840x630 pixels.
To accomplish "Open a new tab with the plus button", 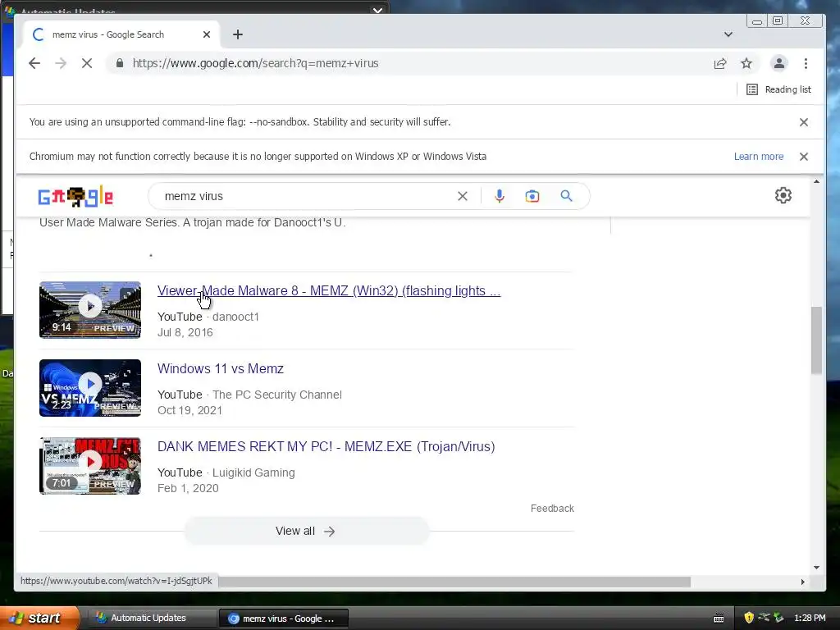I will (238, 34).
